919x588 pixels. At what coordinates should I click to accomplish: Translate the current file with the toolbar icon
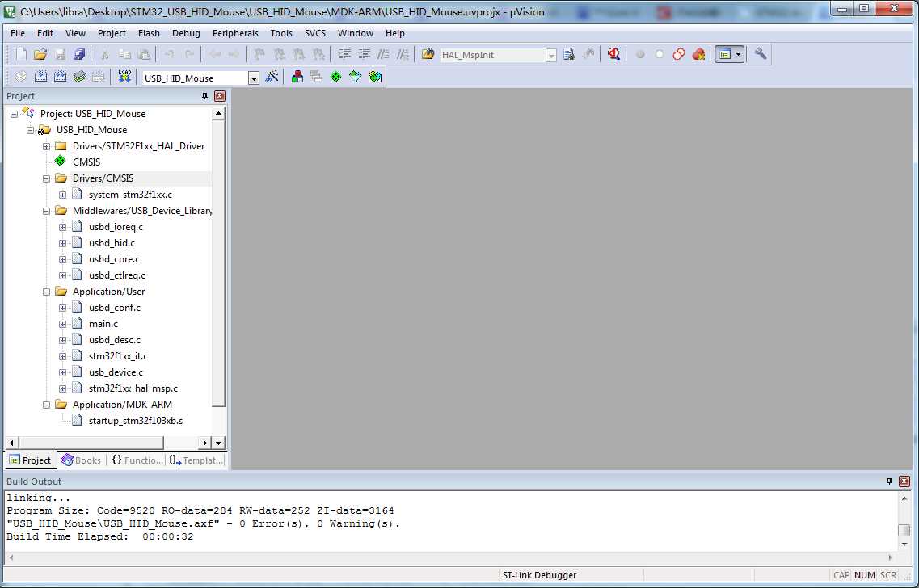point(21,77)
